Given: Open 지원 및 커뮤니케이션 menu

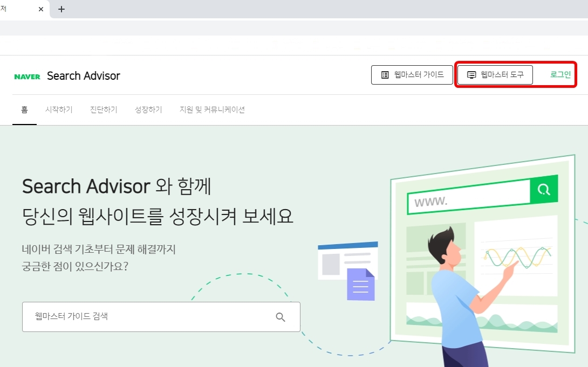Looking at the screenshot, I should [212, 110].
